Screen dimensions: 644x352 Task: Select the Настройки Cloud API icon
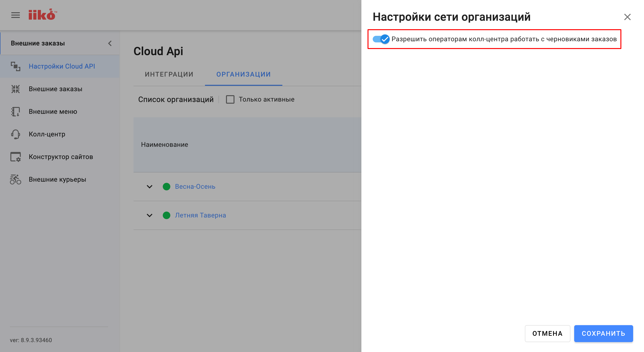pyautogui.click(x=16, y=66)
